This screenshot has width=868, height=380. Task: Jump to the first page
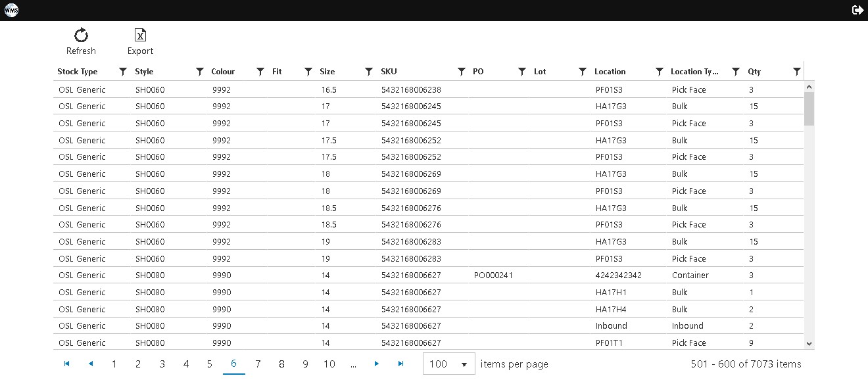pos(66,364)
